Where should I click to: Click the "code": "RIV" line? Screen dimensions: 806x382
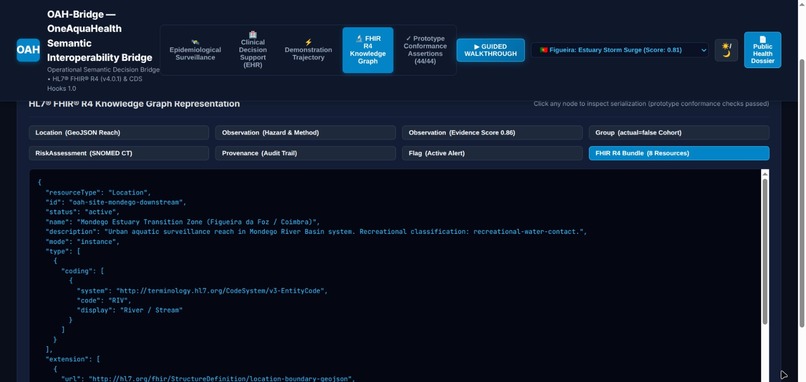point(104,300)
